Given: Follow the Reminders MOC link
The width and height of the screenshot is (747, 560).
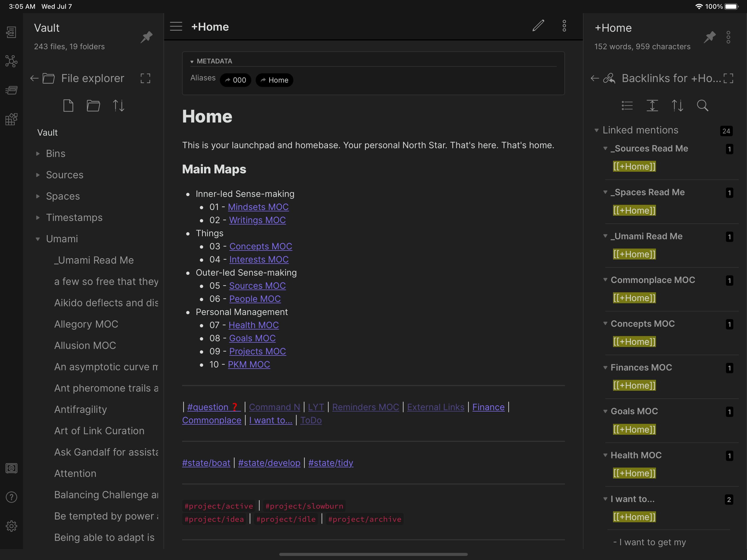Looking at the screenshot, I should coord(366,407).
